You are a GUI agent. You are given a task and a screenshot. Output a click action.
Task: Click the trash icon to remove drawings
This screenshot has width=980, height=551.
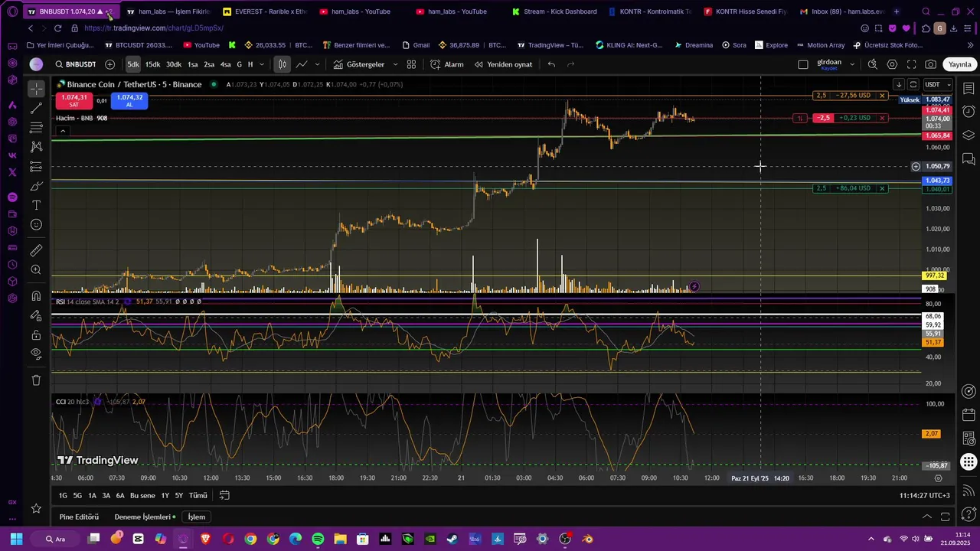pyautogui.click(x=36, y=380)
